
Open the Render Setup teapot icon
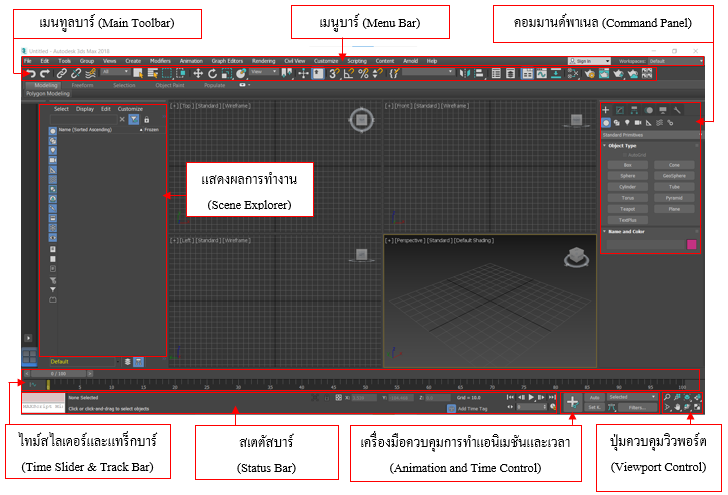coord(590,73)
